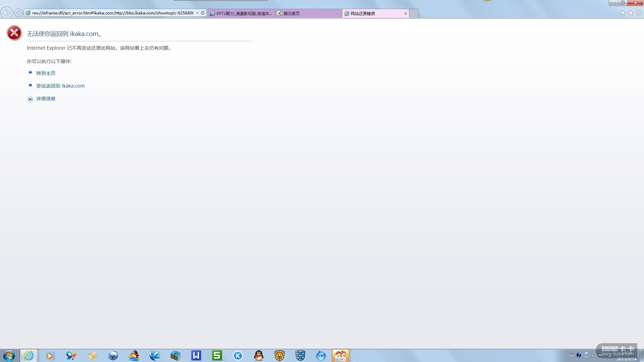This screenshot has height=362, width=644.
Task: Open the taskbar icon beside the media player
Action: [x=71, y=355]
